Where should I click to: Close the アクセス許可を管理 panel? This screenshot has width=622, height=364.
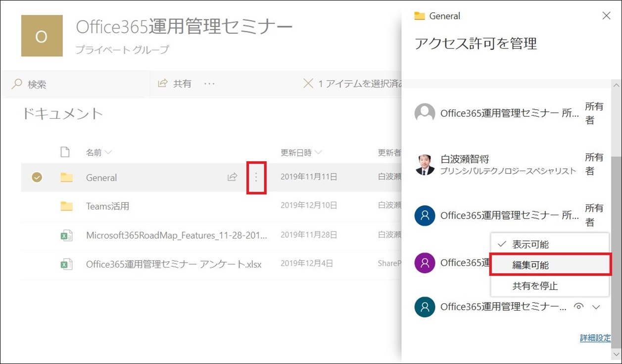(606, 16)
